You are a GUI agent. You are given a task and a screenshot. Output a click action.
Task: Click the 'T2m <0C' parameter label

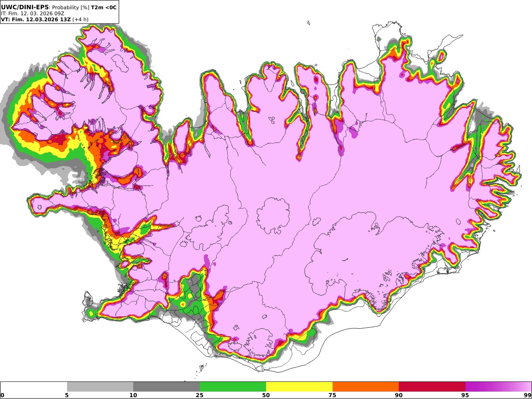click(104, 7)
